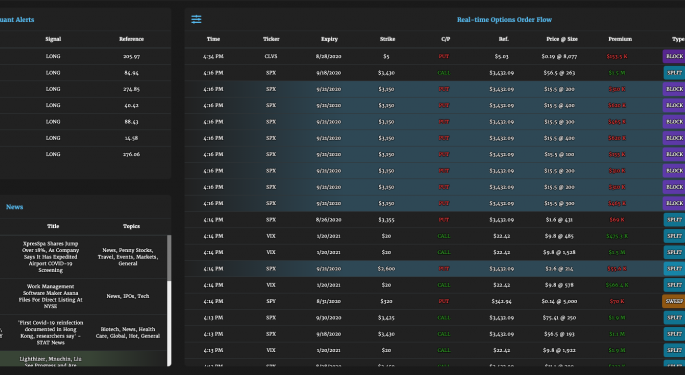Click the $70 K premium value
Screen dimensions: 685x375
(617, 301)
